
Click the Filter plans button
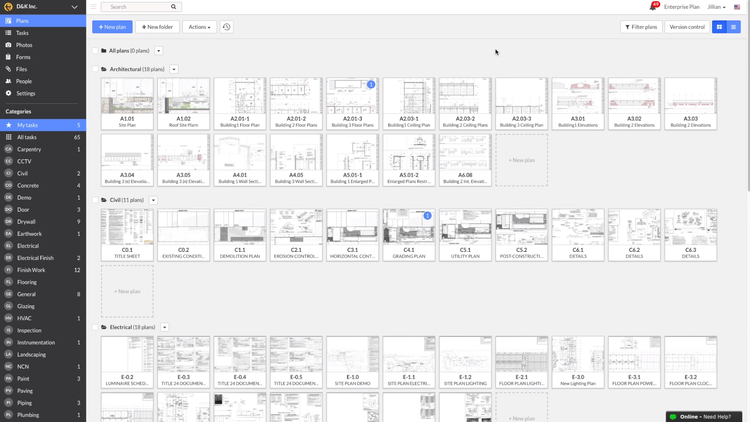point(641,27)
